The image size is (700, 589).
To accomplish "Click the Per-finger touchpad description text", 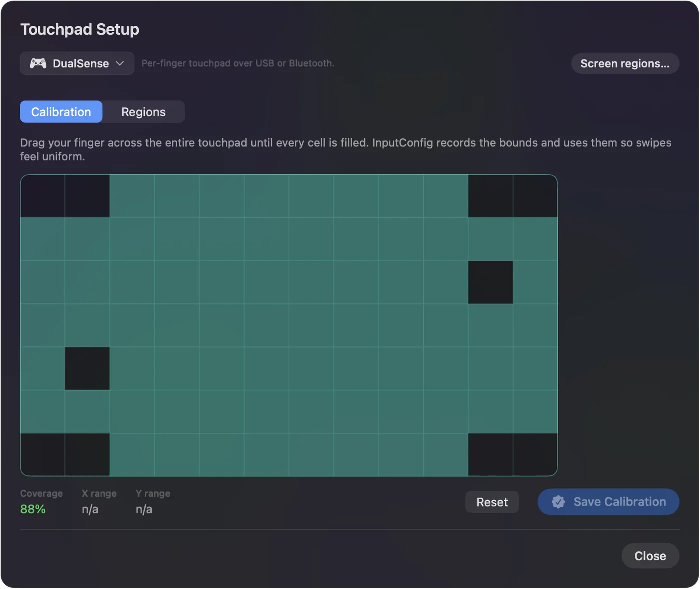I will pyautogui.click(x=238, y=63).
